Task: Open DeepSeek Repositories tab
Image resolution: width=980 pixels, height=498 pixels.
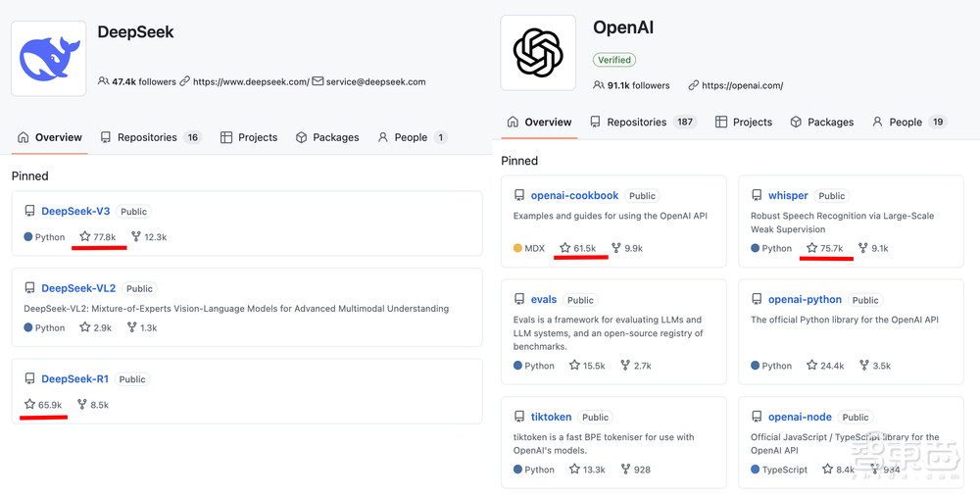Action: click(147, 137)
